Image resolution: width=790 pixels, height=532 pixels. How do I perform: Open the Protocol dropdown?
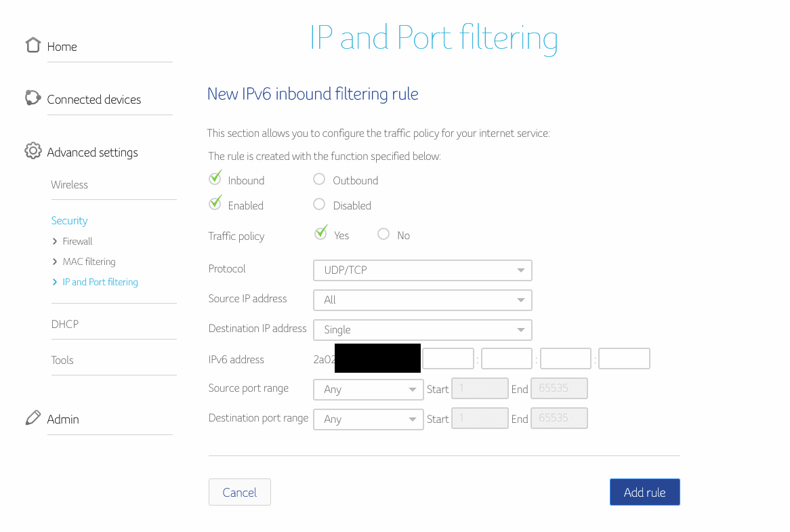tap(422, 270)
